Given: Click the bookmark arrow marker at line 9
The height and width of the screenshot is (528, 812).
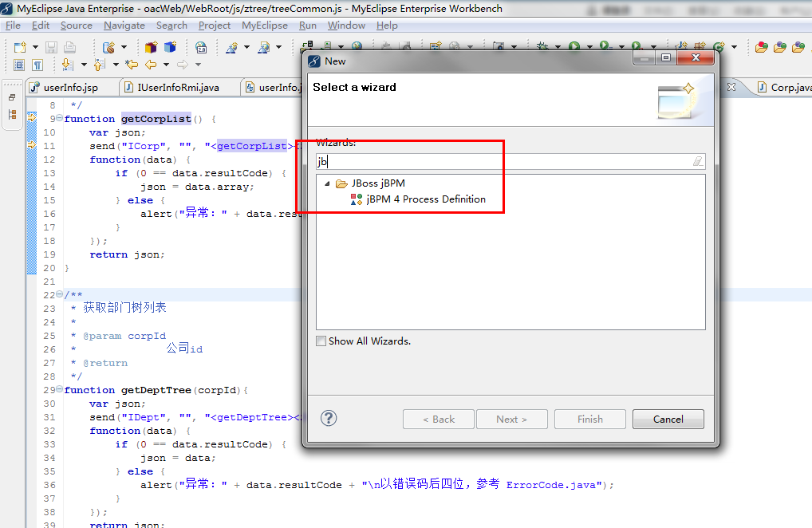Looking at the screenshot, I should [x=32, y=118].
